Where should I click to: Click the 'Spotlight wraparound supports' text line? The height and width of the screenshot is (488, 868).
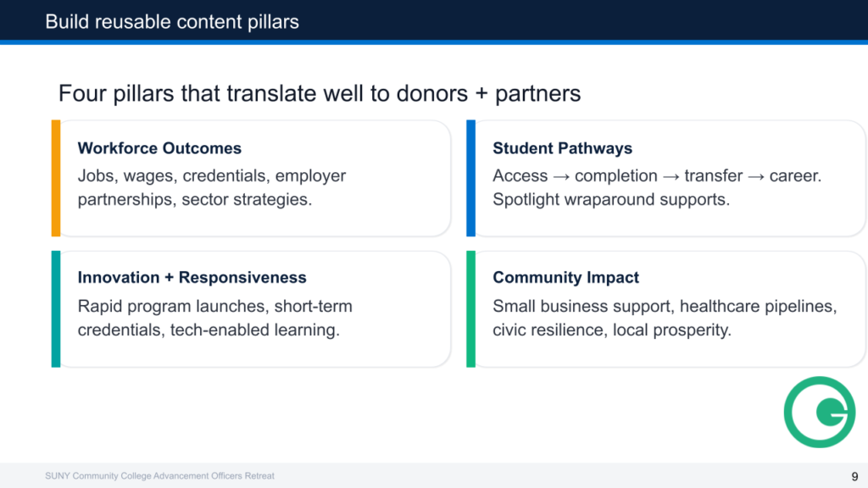pyautogui.click(x=610, y=201)
